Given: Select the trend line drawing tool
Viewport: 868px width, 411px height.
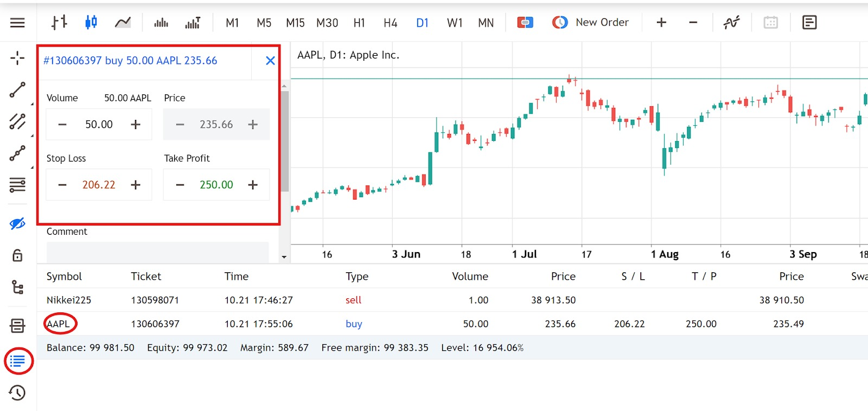Looking at the screenshot, I should (x=17, y=90).
